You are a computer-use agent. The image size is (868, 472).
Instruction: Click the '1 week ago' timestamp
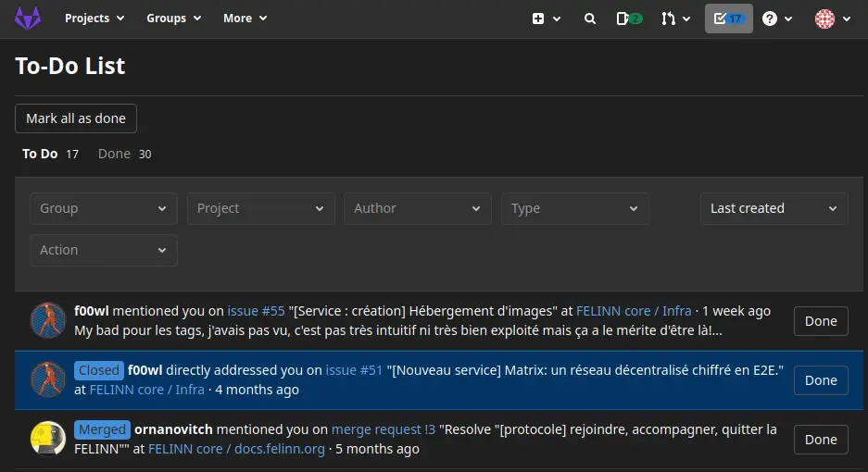pyautogui.click(x=736, y=311)
